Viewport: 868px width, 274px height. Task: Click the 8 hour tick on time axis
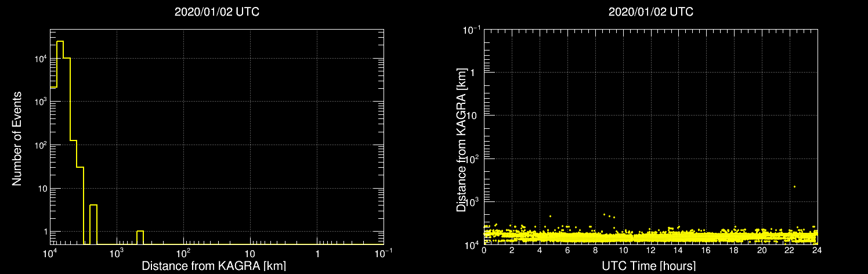point(595,250)
